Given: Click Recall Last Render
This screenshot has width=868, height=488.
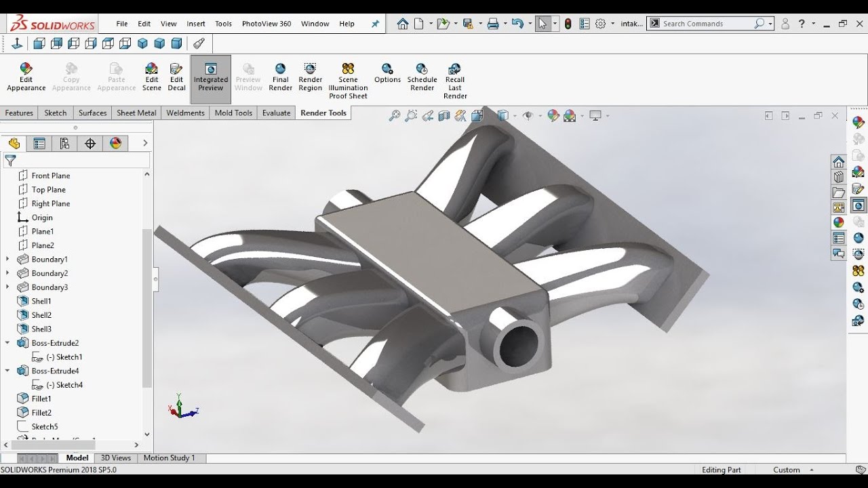Looking at the screenshot, I should (x=455, y=81).
